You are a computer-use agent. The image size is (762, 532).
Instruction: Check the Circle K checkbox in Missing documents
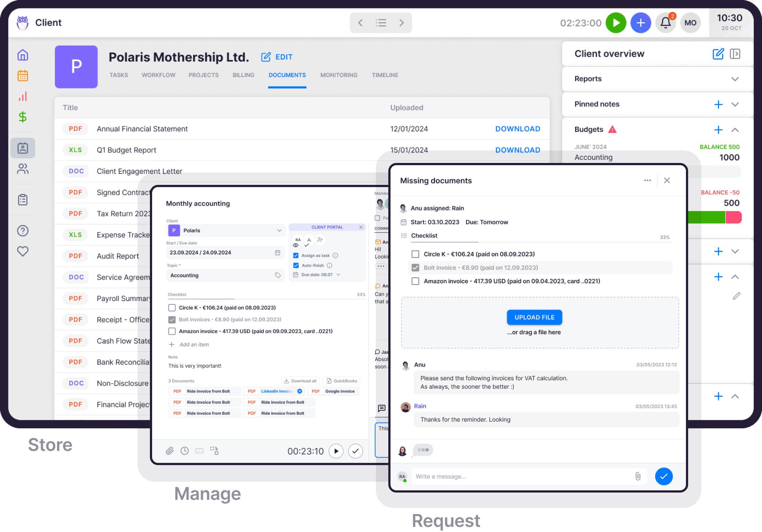[x=415, y=254]
